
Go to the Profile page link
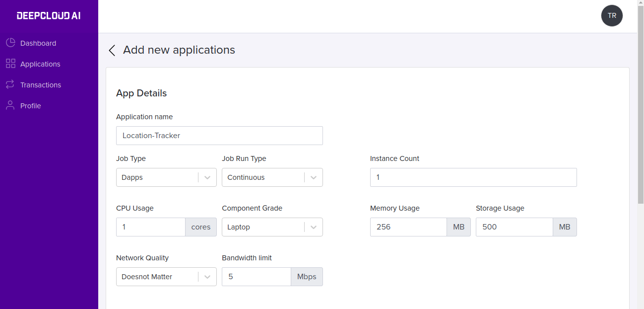coord(31,106)
